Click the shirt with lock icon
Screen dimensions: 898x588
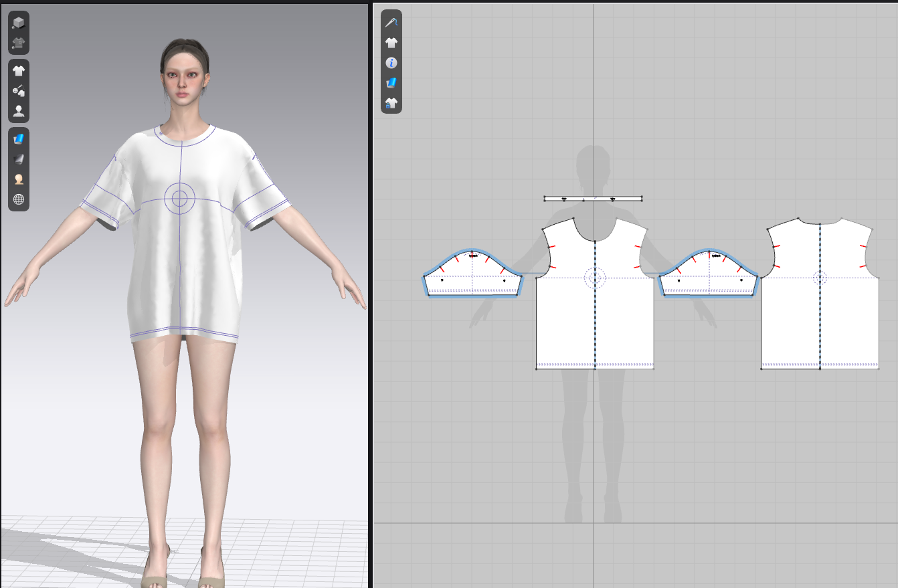[391, 103]
